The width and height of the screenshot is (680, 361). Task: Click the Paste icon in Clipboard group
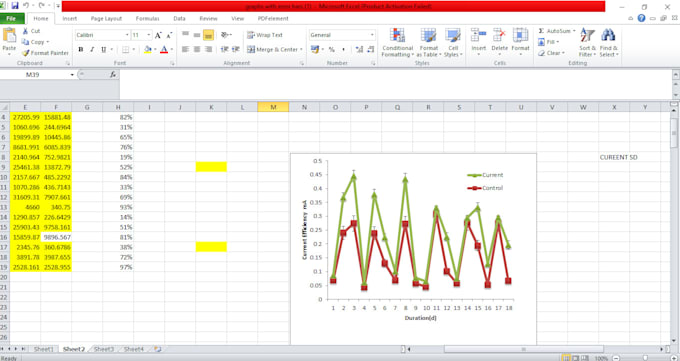pos(9,35)
